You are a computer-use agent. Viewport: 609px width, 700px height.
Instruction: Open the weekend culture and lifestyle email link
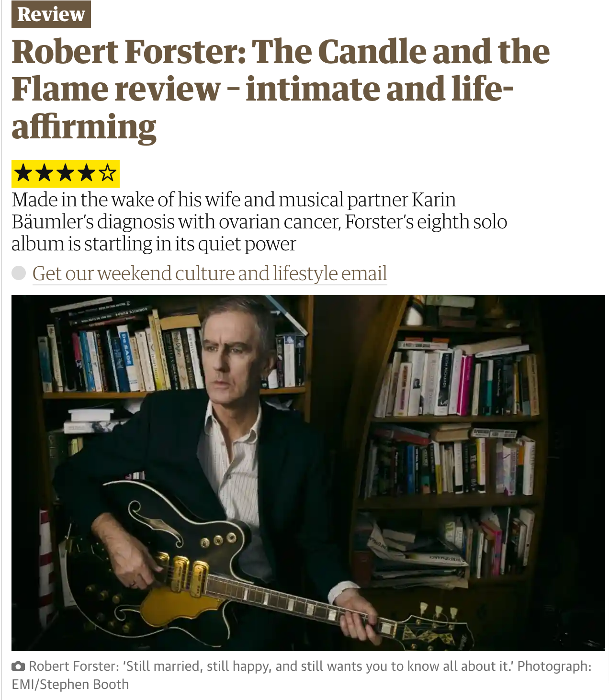(x=210, y=273)
